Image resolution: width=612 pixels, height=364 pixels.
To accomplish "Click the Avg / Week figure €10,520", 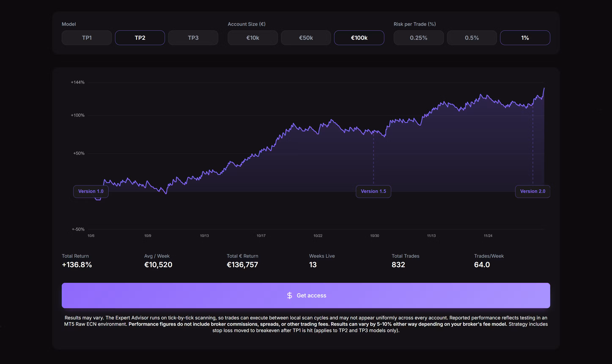I will click(158, 265).
